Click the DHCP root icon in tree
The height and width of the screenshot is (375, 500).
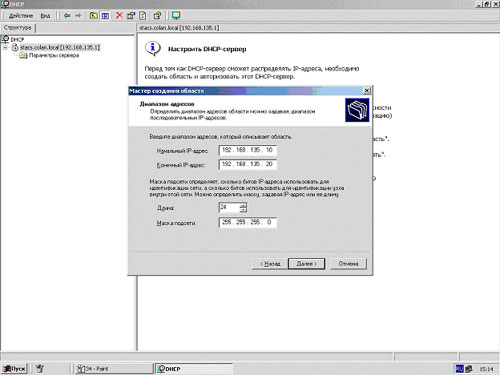(x=5, y=39)
